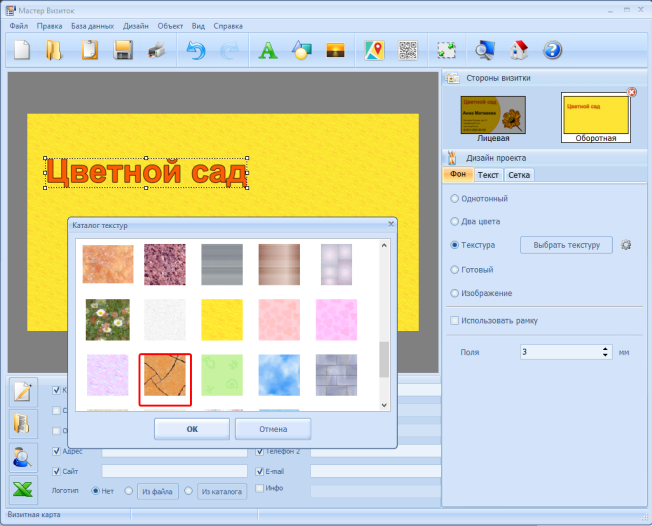Toggle the Сайт field checkbox
The height and width of the screenshot is (526, 652).
click(57, 471)
